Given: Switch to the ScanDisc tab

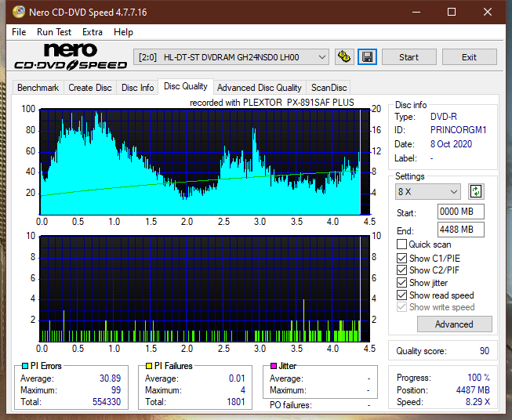Looking at the screenshot, I should point(329,88).
